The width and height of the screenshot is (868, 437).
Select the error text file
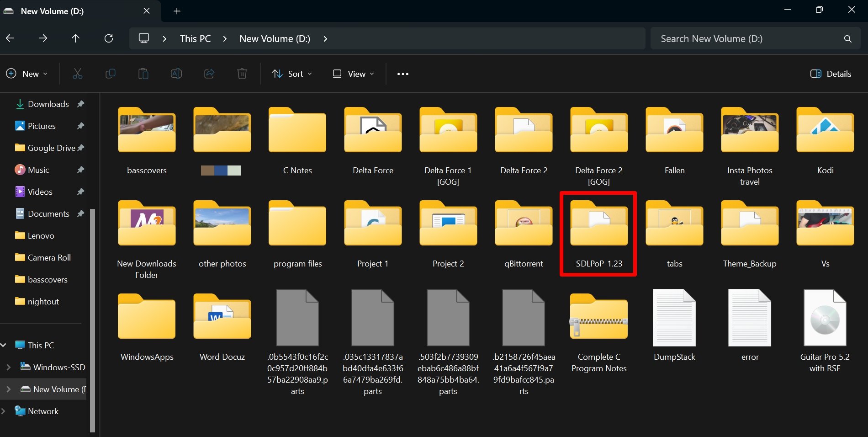click(750, 325)
